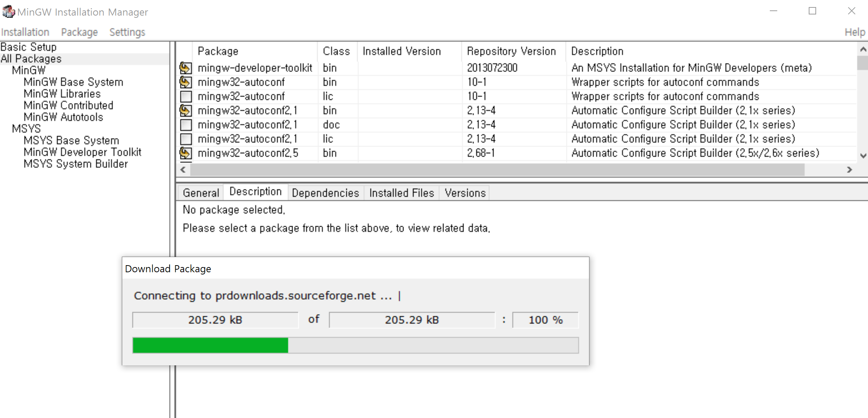Click marked icon for mingw32-autoconf2.1 bin

coord(186,111)
